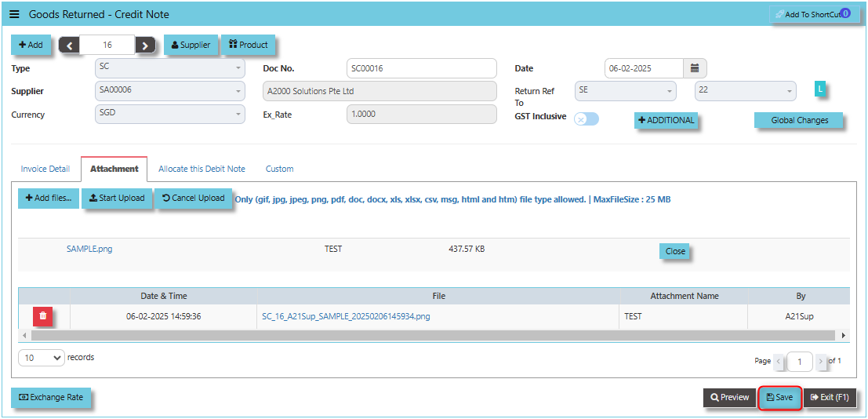This screenshot has width=868, height=419.
Task: Expand the Return Ref To SE dropdown
Action: 625,91
